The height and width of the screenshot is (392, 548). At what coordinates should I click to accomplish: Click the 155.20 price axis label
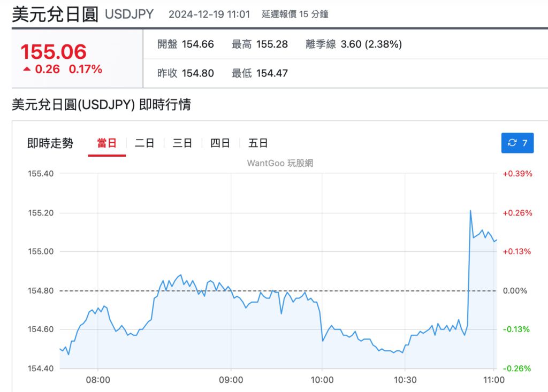point(41,213)
